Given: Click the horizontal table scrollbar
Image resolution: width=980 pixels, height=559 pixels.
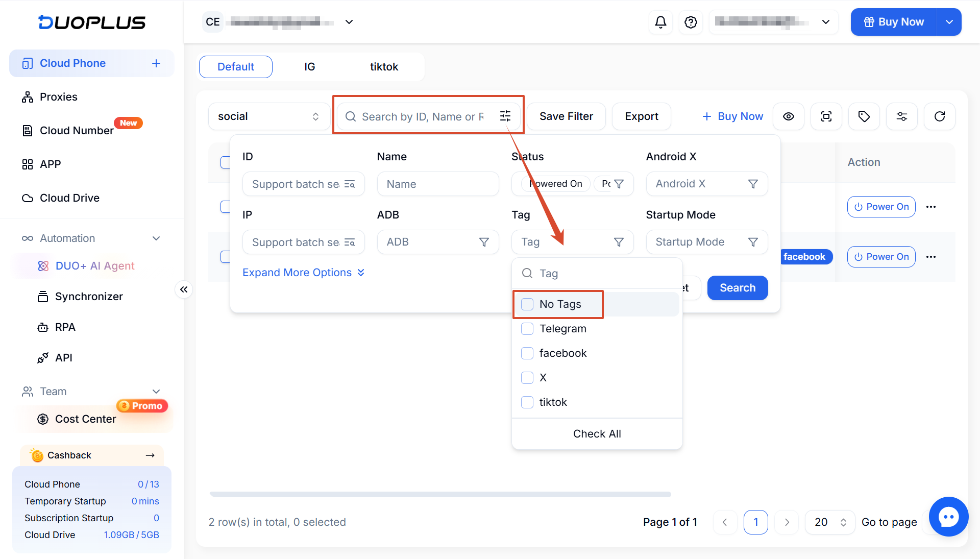Looking at the screenshot, I should [440, 494].
